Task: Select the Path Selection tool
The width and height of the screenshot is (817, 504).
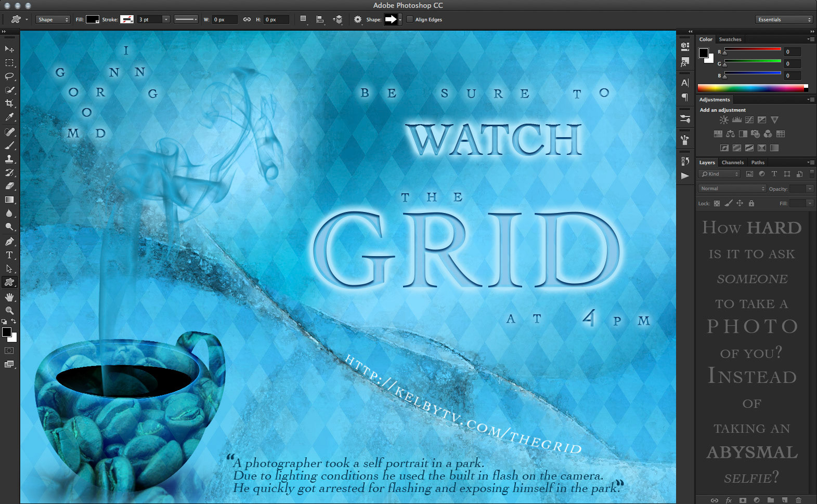Action: [x=9, y=269]
